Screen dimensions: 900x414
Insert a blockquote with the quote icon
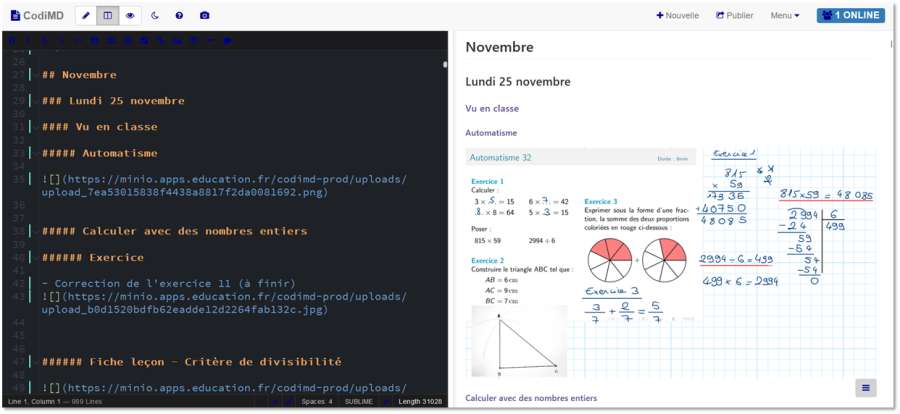[x=94, y=41]
